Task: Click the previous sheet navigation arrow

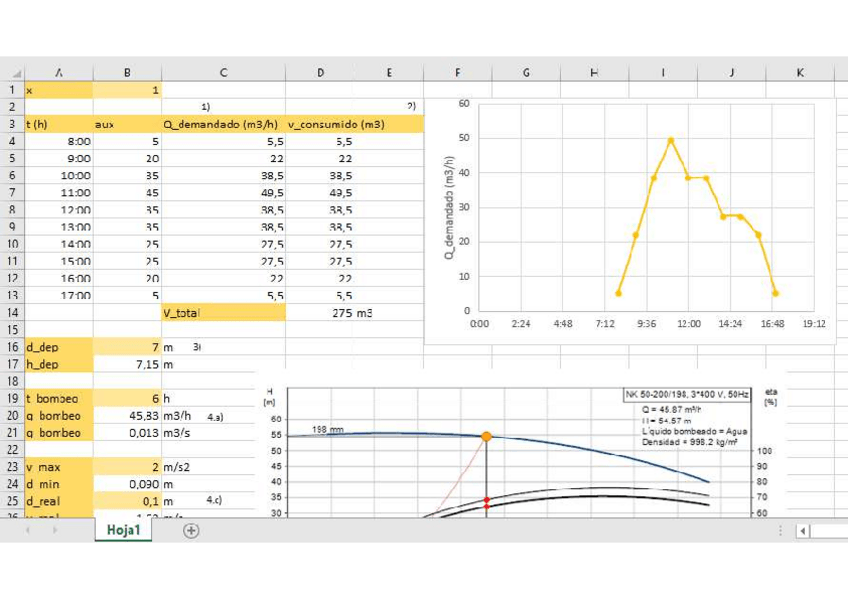Action: pyautogui.click(x=27, y=531)
